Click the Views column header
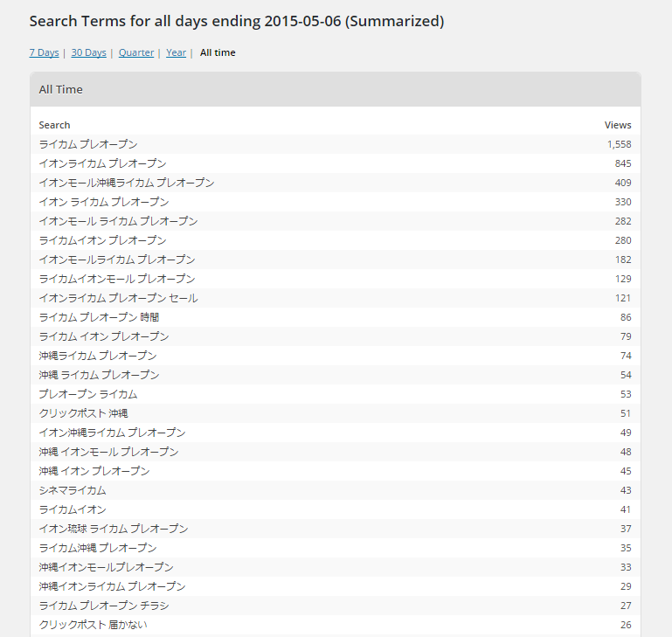 tap(618, 125)
